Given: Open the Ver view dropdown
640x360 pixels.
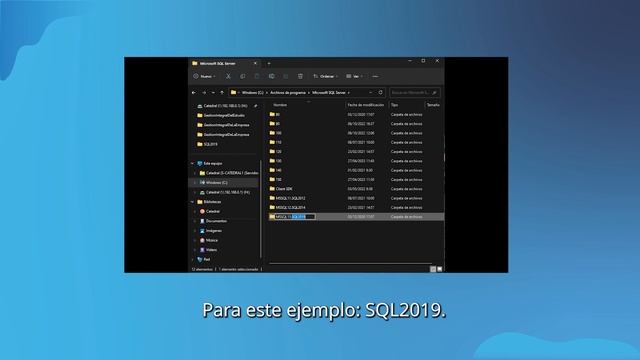Looking at the screenshot, I should (354, 76).
